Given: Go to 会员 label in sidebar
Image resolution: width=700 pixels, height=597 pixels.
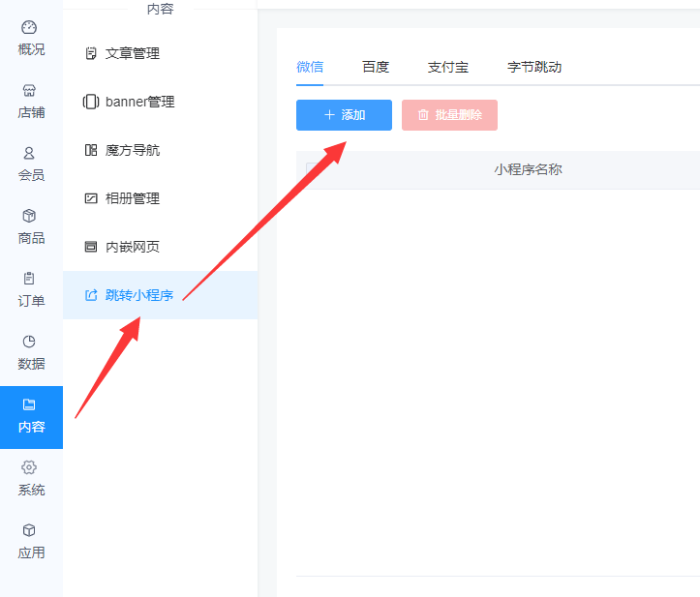Looking at the screenshot, I should 31,175.
